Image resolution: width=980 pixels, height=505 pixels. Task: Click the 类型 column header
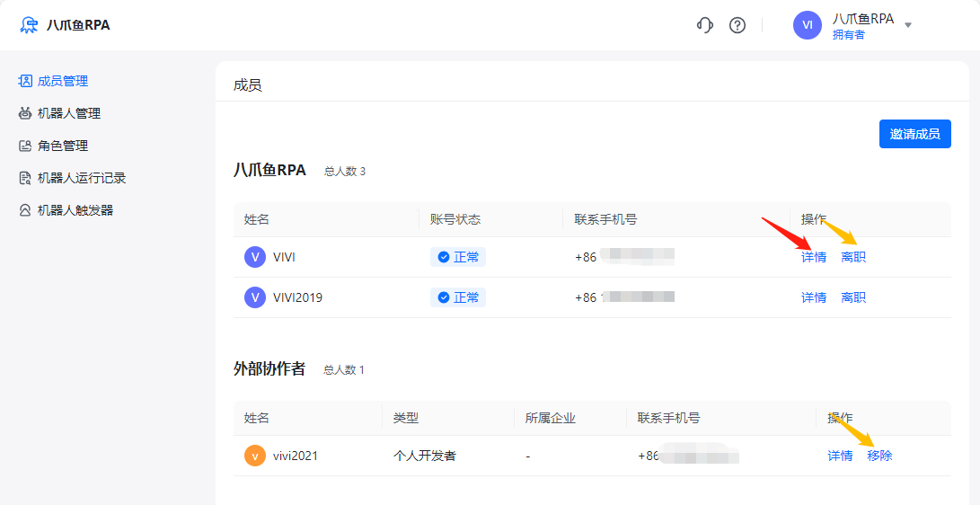(x=406, y=418)
